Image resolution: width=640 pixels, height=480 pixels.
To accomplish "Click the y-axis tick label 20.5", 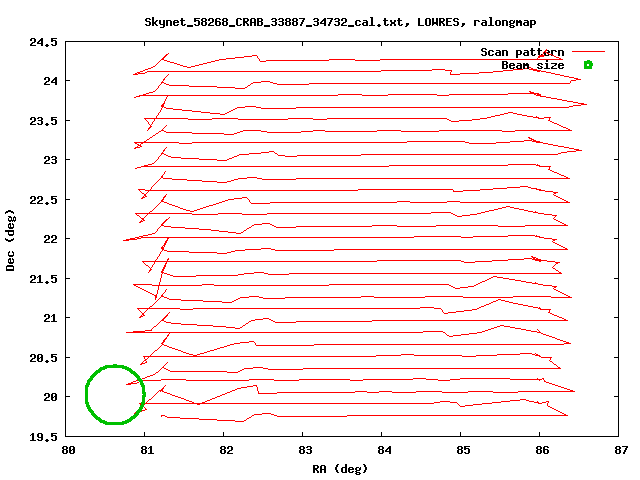I will (x=43, y=358).
